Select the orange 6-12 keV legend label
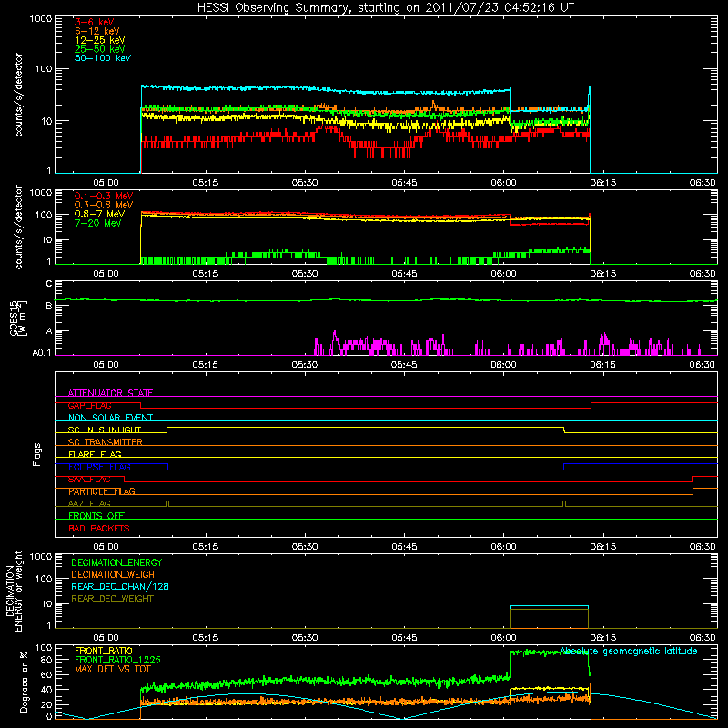This screenshot has width=728, height=728. pyautogui.click(x=96, y=31)
